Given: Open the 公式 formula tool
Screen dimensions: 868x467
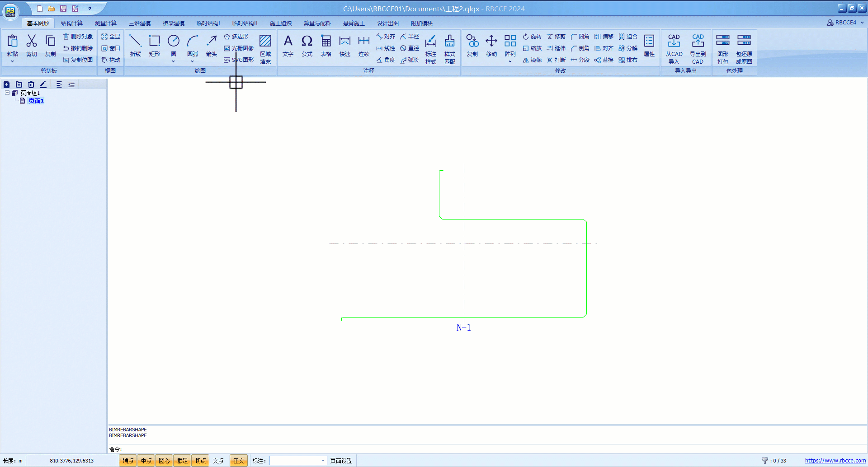Looking at the screenshot, I should (x=307, y=45).
